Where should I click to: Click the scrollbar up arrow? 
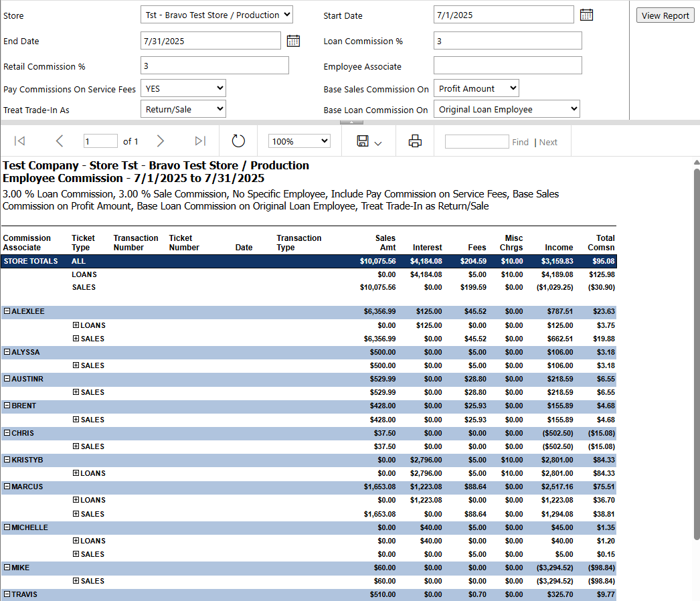tap(697, 162)
